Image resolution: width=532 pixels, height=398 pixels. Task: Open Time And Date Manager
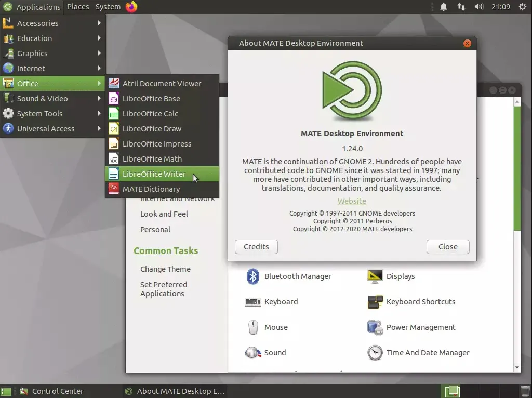pyautogui.click(x=418, y=352)
